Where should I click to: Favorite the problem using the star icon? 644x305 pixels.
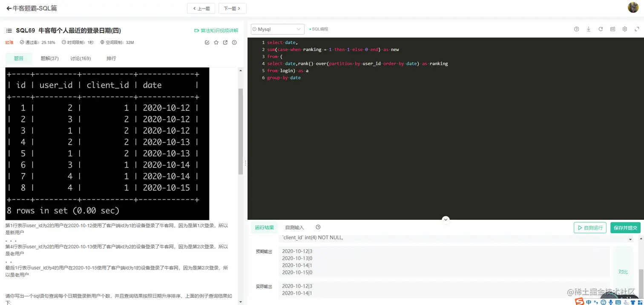(216, 42)
